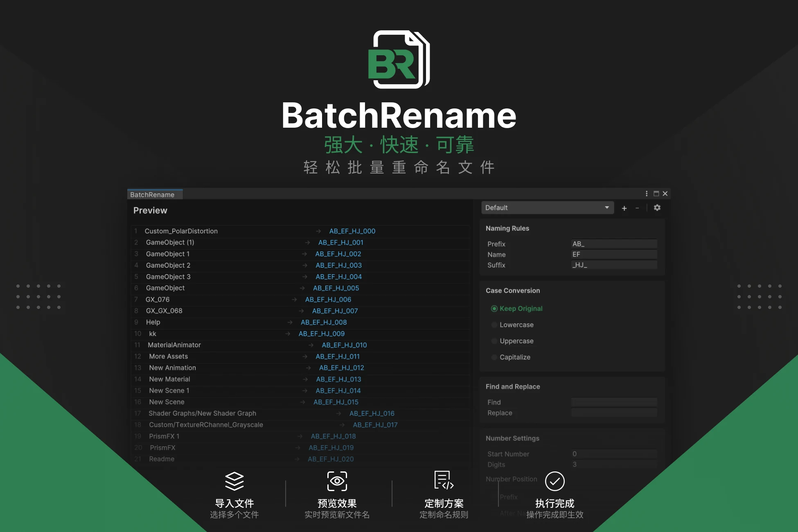Image resolution: width=798 pixels, height=532 pixels.
Task: Click the 导入文件 label
Action: click(x=234, y=503)
